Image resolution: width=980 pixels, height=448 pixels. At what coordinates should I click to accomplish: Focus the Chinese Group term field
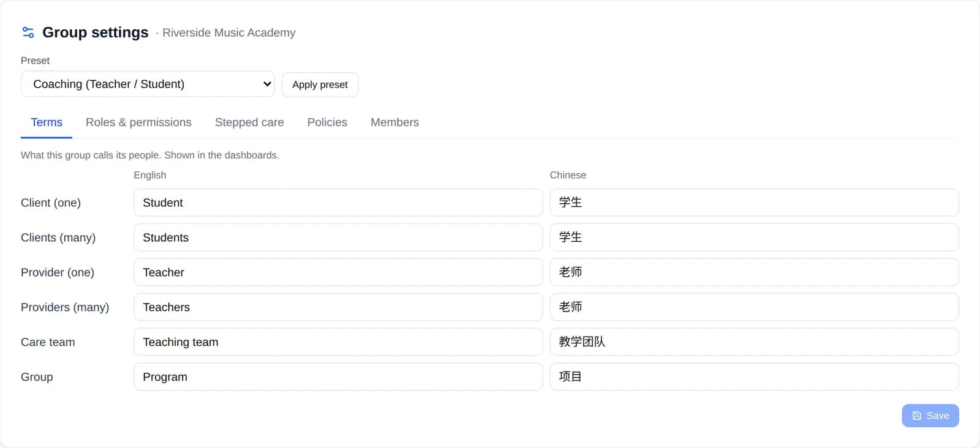point(754,377)
